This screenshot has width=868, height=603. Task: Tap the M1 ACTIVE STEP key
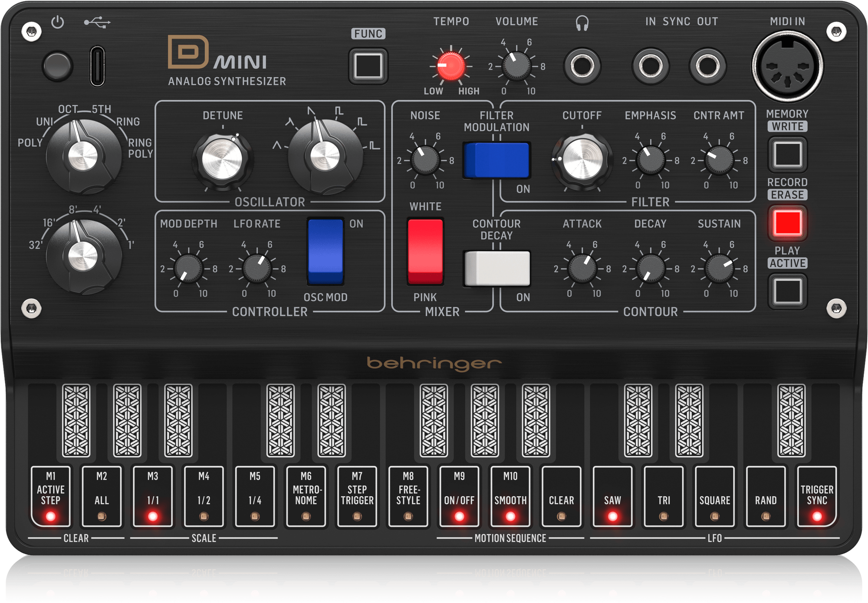[50, 496]
